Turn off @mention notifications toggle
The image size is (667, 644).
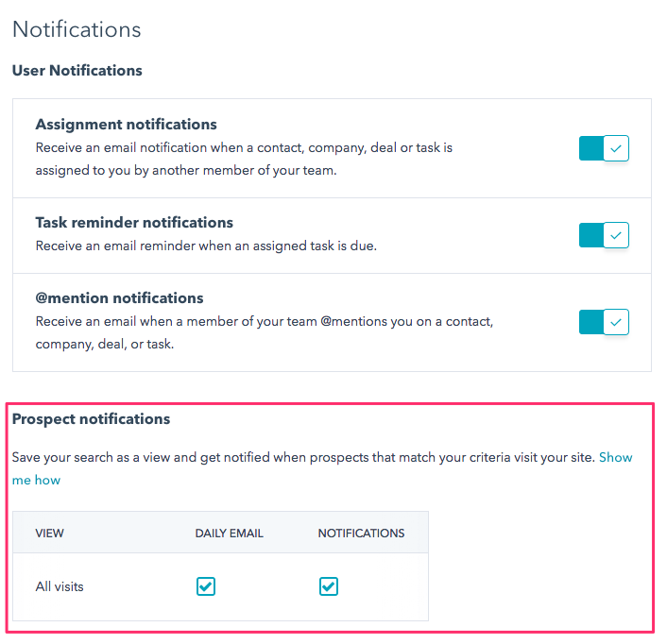tap(604, 322)
